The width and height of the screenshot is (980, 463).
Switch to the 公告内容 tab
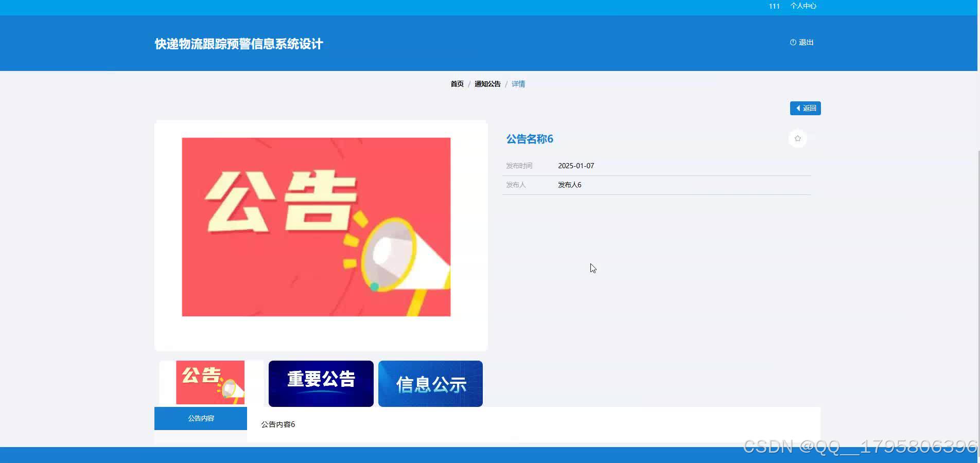click(200, 418)
